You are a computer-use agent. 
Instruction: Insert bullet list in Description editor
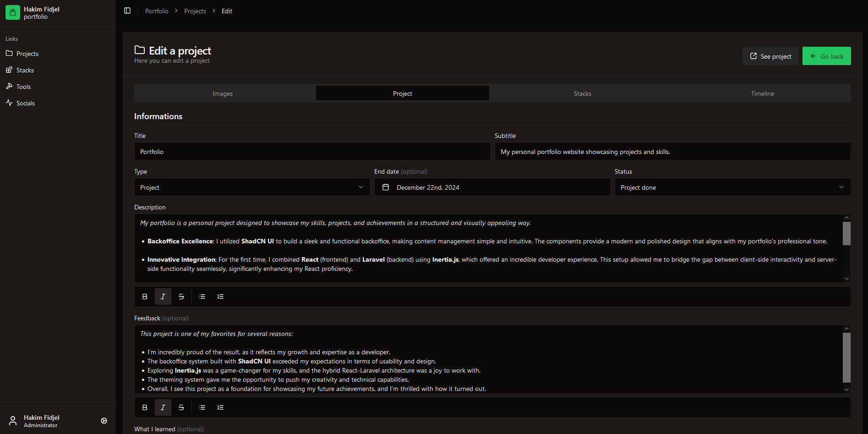coord(202,297)
